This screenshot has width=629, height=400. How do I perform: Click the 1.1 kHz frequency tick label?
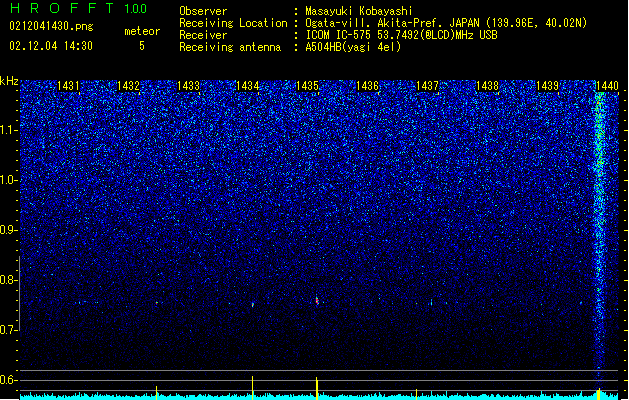click(x=8, y=130)
